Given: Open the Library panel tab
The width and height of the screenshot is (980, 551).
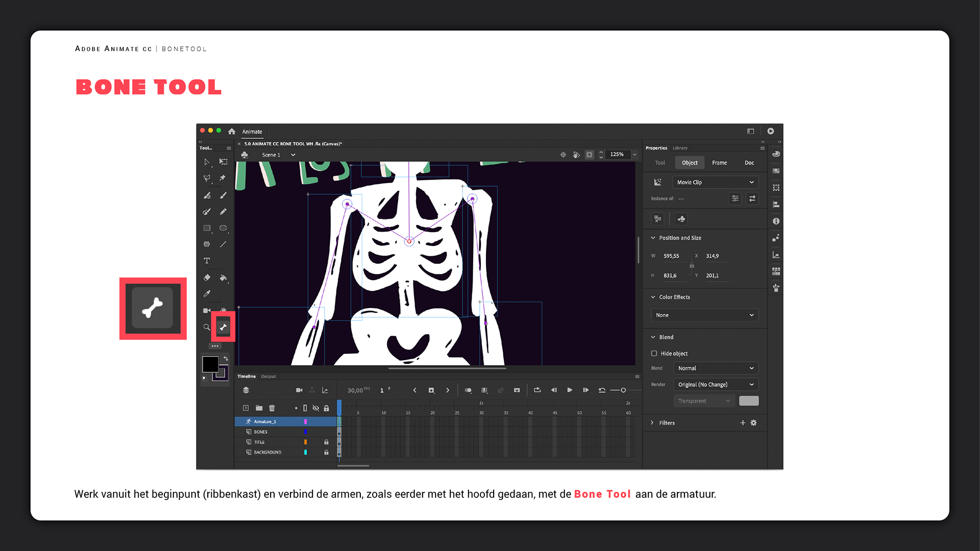Looking at the screenshot, I should tap(680, 148).
